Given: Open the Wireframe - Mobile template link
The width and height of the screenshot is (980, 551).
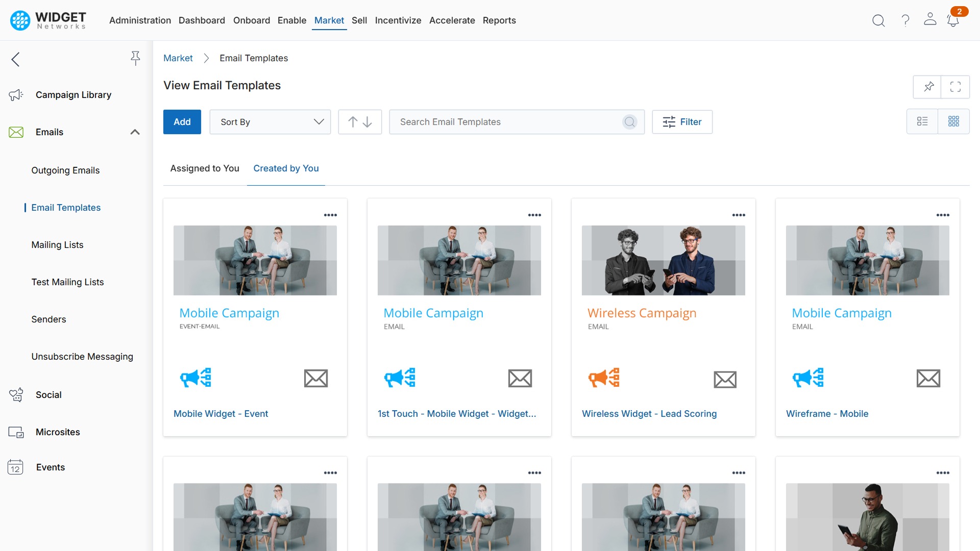Looking at the screenshot, I should [x=827, y=414].
